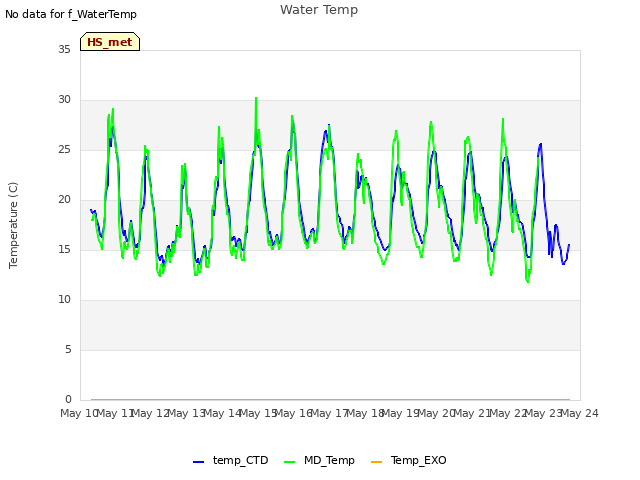Toggle the temp_CTD legend entry
Viewport: 640px width, 480px height.
click(x=231, y=460)
